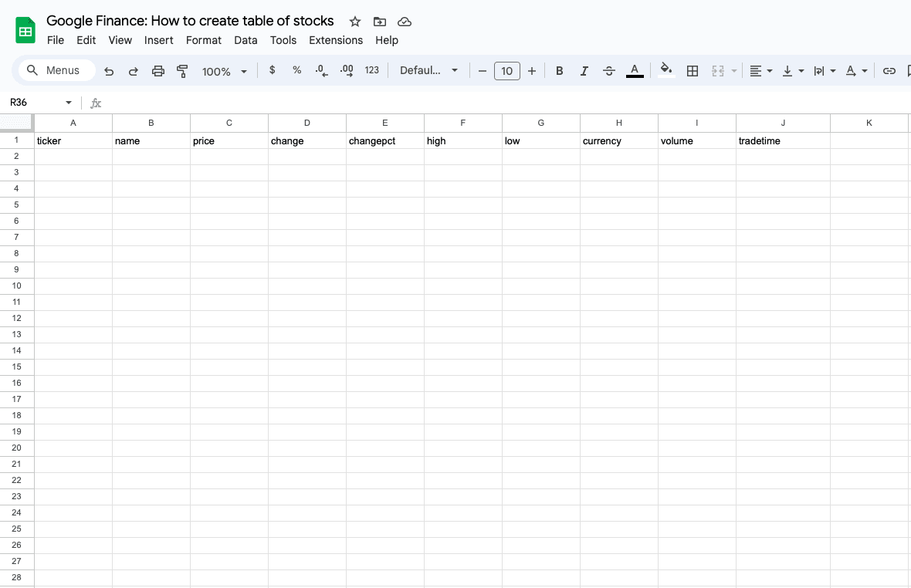Screen dimensions: 911x588
Task: Insert a link
Action: click(889, 70)
